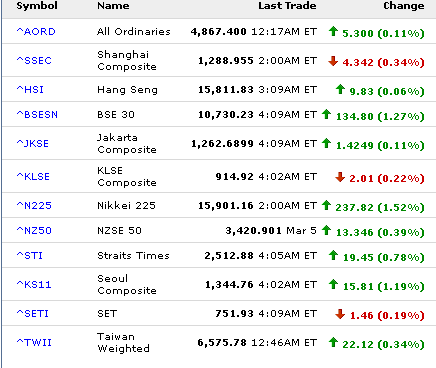Image resolution: width=436 pixels, height=368 pixels.
Task: Open the ^N225 symbol link
Action: [x=34, y=206]
